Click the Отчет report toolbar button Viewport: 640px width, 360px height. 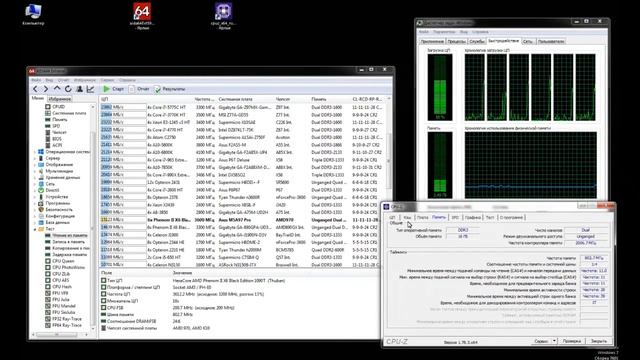pyautogui.click(x=139, y=89)
